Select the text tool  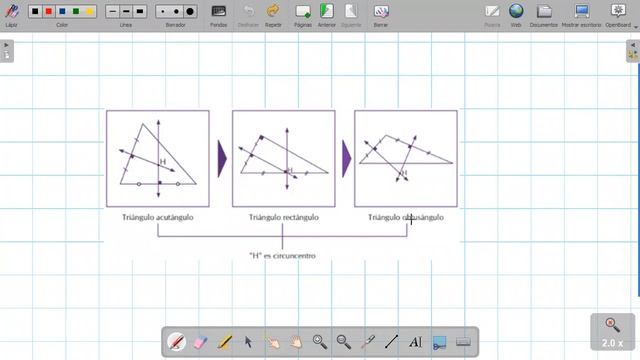tap(416, 342)
